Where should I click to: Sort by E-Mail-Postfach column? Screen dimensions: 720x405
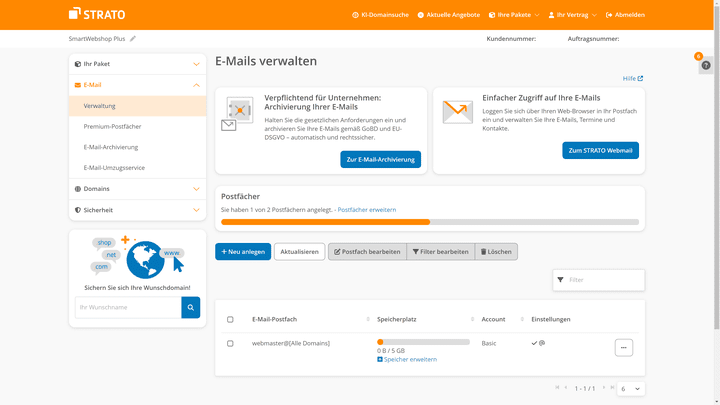pos(368,319)
